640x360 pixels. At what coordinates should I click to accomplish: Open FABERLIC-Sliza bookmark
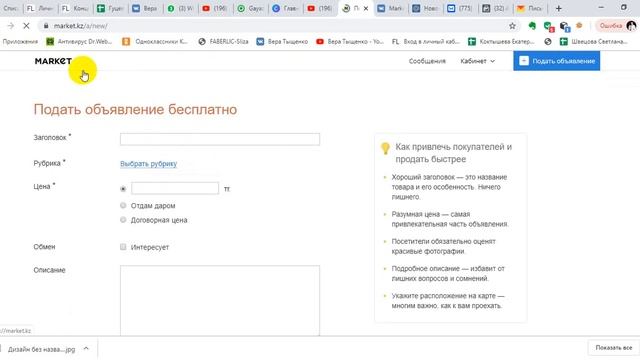tap(223, 42)
